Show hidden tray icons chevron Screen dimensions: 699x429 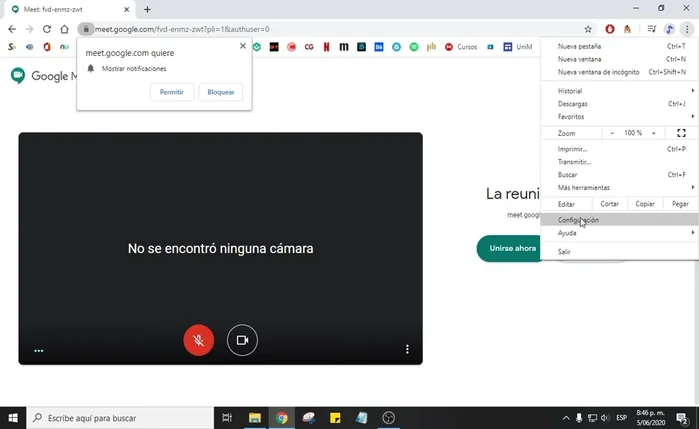tap(566, 418)
